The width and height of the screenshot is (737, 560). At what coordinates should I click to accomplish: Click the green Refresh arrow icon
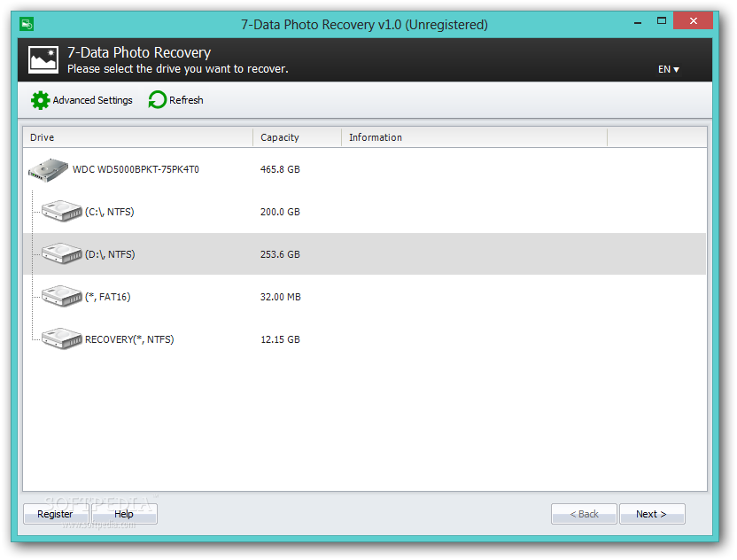[157, 99]
